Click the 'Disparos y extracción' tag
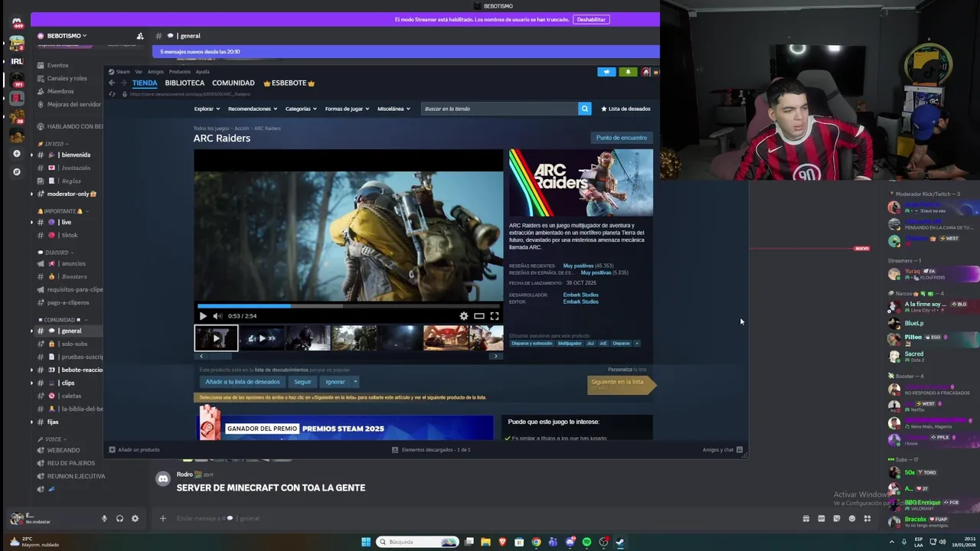Image resolution: width=980 pixels, height=551 pixels. (x=532, y=344)
